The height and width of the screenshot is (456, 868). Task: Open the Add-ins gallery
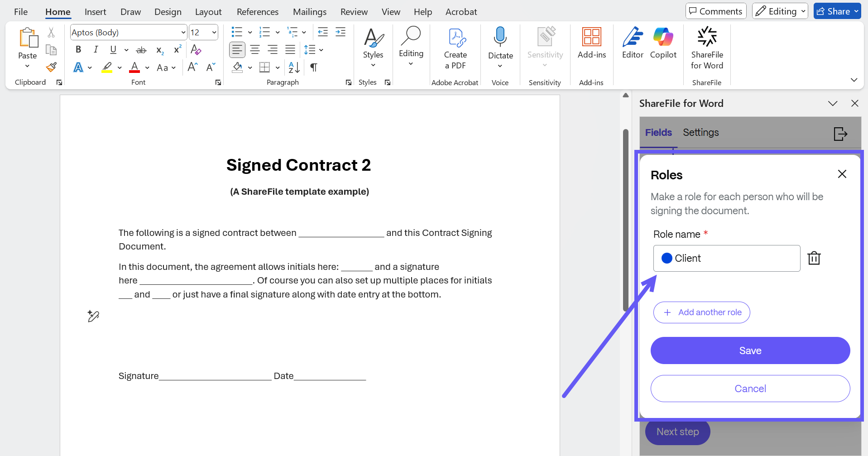click(591, 43)
